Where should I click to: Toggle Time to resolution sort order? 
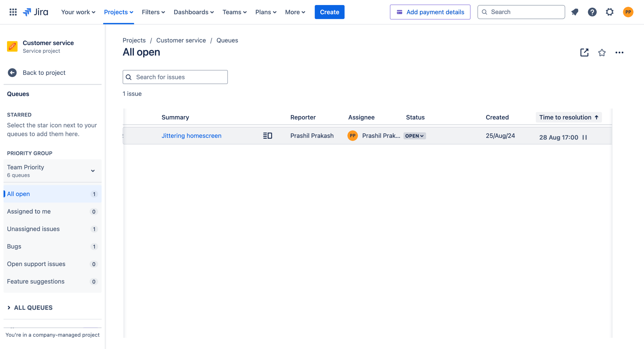(569, 117)
